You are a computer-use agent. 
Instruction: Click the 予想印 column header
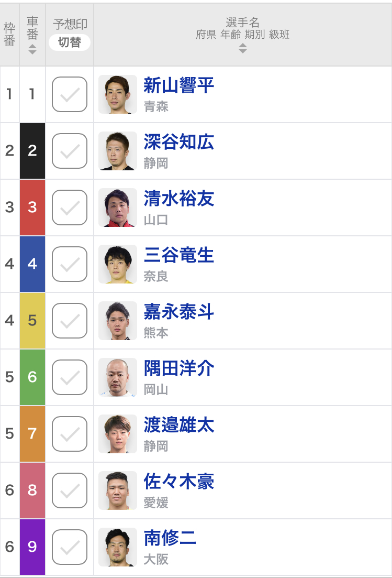pyautogui.click(x=70, y=24)
